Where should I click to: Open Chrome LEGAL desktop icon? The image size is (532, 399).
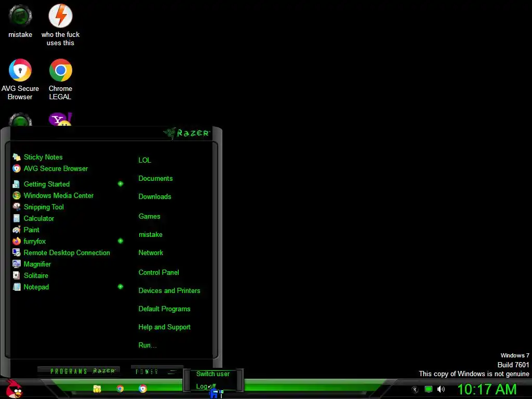(60, 79)
